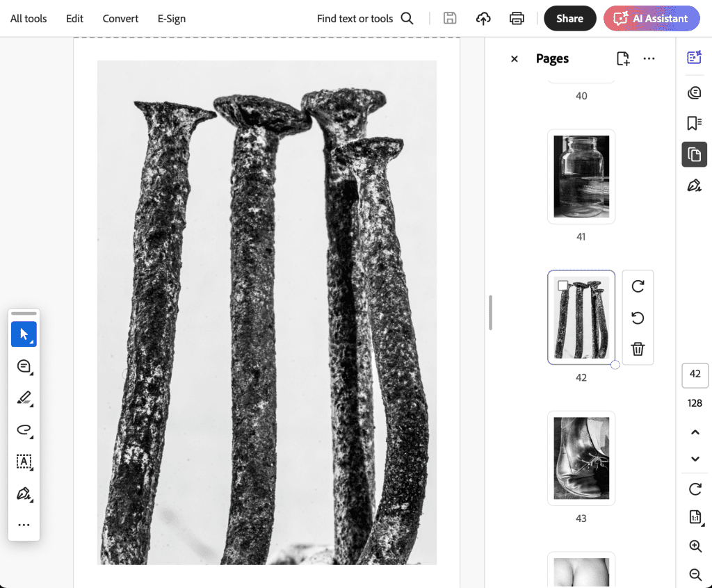Click the Pages panel title
The image size is (712, 588).
pos(552,58)
